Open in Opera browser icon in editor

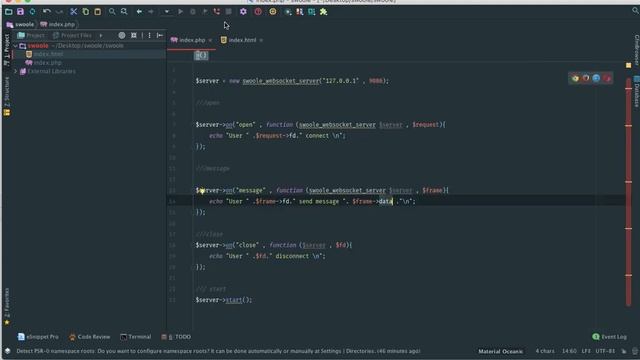(607, 78)
